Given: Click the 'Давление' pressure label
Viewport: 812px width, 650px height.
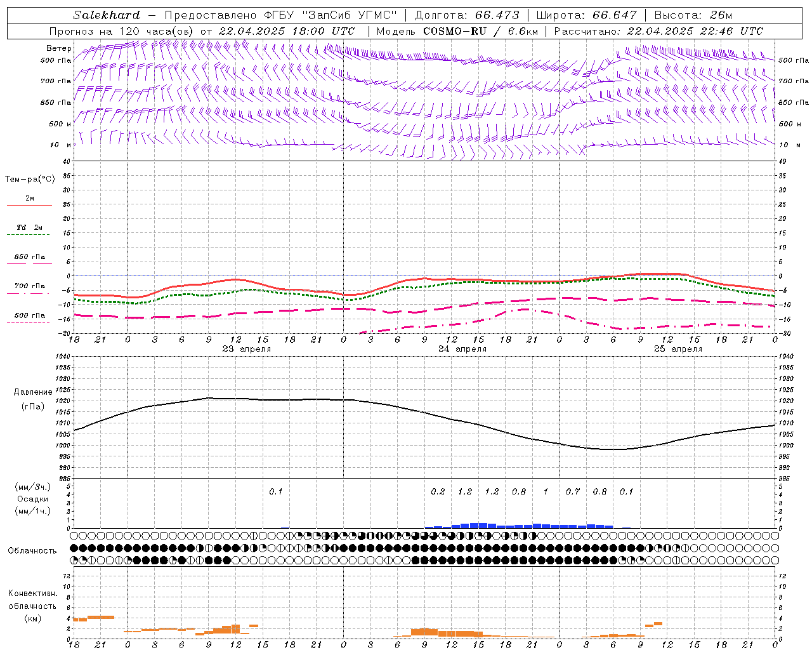Looking at the screenshot, I should [x=33, y=392].
